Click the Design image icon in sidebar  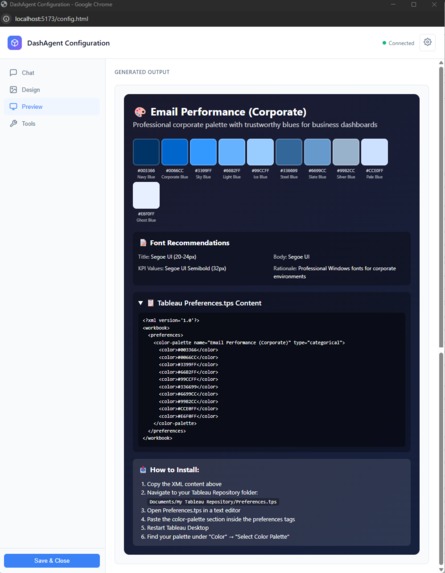(14, 90)
